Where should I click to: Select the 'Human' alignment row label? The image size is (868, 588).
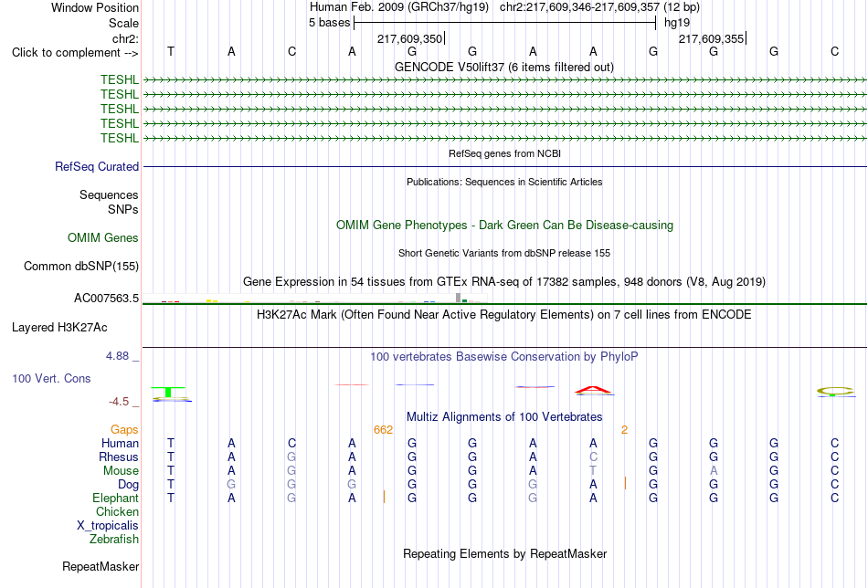(120, 443)
